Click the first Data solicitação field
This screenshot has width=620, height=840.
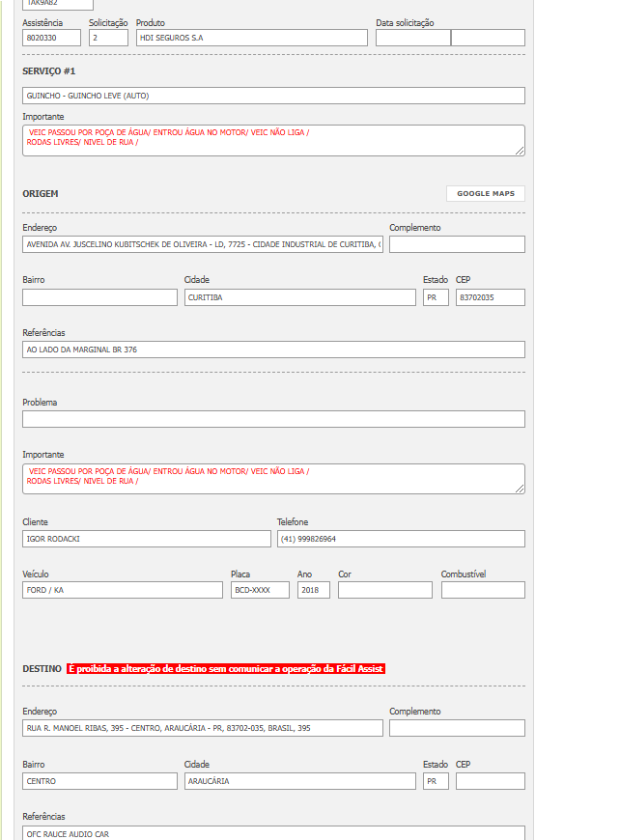[x=413, y=38]
